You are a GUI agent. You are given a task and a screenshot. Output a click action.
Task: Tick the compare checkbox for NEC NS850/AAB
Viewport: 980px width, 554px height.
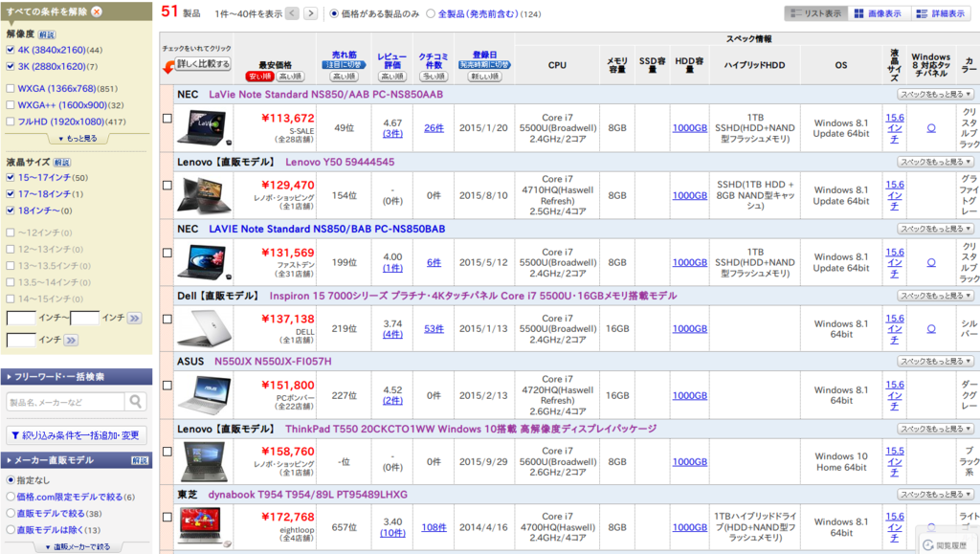[167, 118]
